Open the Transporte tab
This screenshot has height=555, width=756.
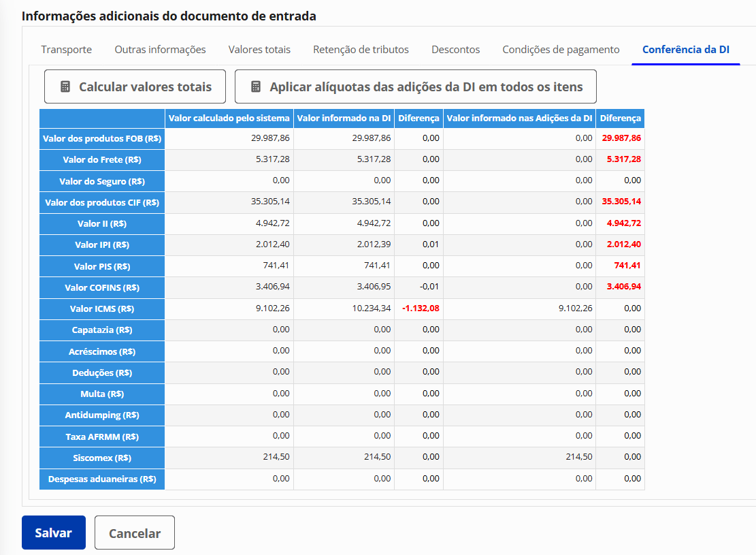[x=66, y=50]
